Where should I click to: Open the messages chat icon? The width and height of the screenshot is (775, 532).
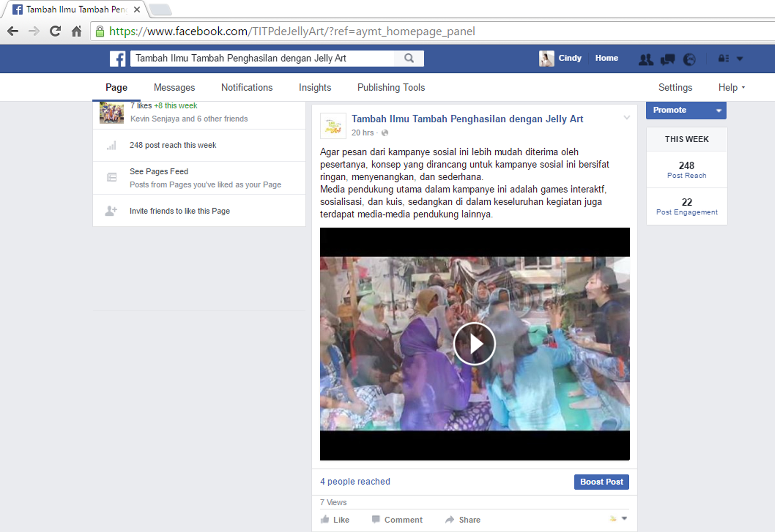tap(667, 59)
